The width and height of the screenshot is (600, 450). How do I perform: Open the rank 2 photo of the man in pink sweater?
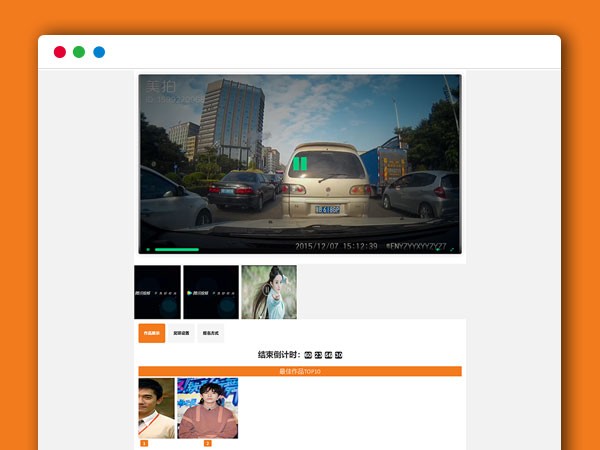click(207, 408)
